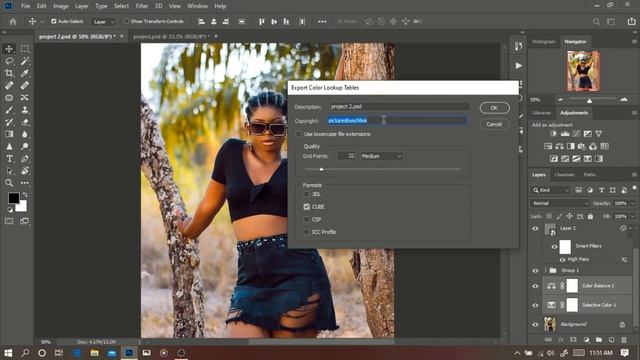Delete layer using trash icon

pyautogui.click(x=624, y=340)
